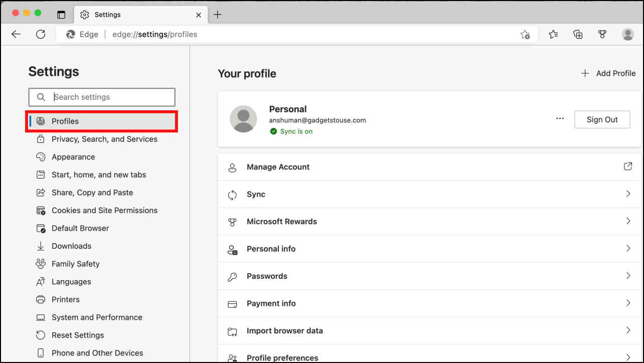
Task: Click the Import browser data folder icon
Action: coord(232,331)
